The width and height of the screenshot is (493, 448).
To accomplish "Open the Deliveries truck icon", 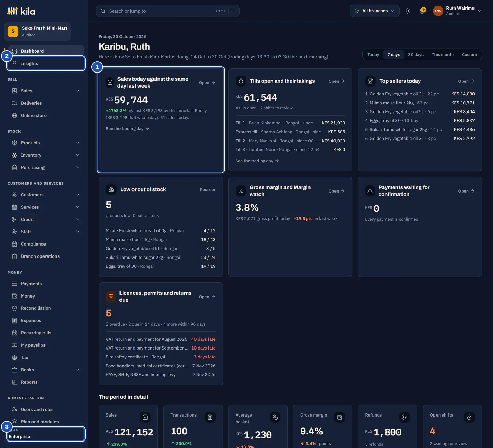I will point(14,103).
